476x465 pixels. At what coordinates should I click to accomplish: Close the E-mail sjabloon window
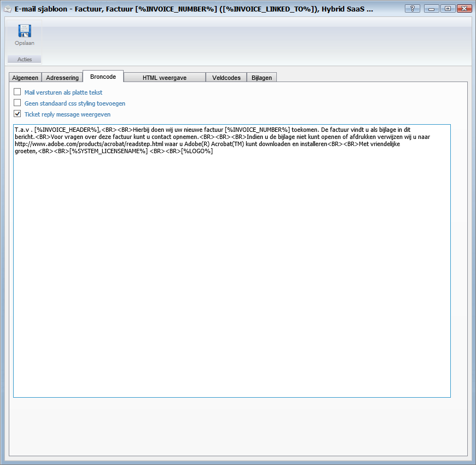465,9
